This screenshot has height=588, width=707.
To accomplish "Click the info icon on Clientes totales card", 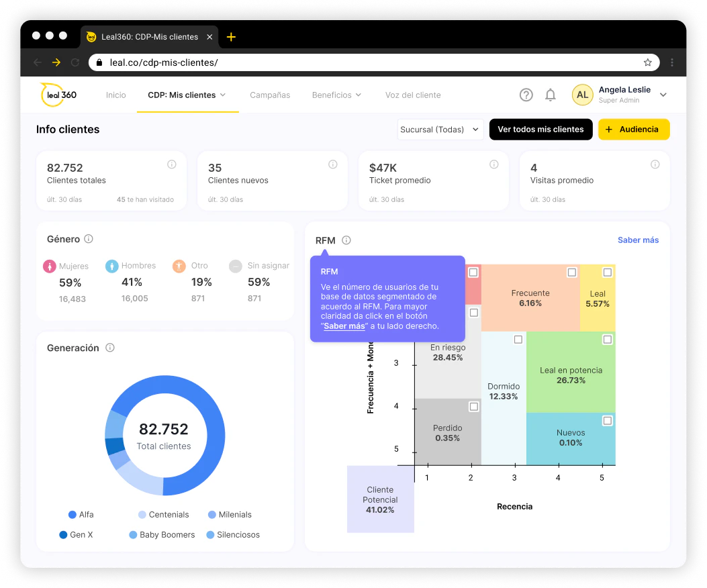I will (171, 164).
